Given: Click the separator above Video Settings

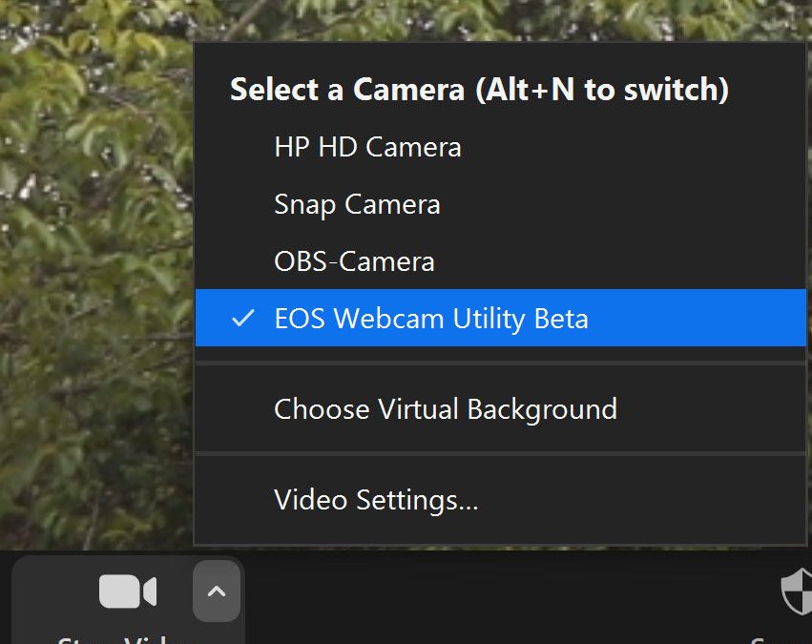Looking at the screenshot, I should click(x=501, y=454).
